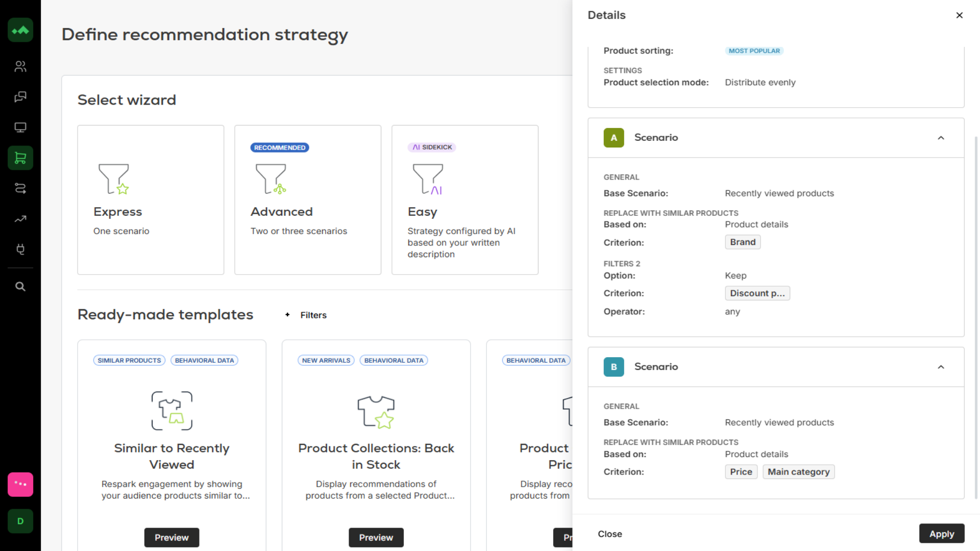The width and height of the screenshot is (980, 551).
Task: Click BEHAVIORAL DATA tag on third template card
Action: pos(536,360)
